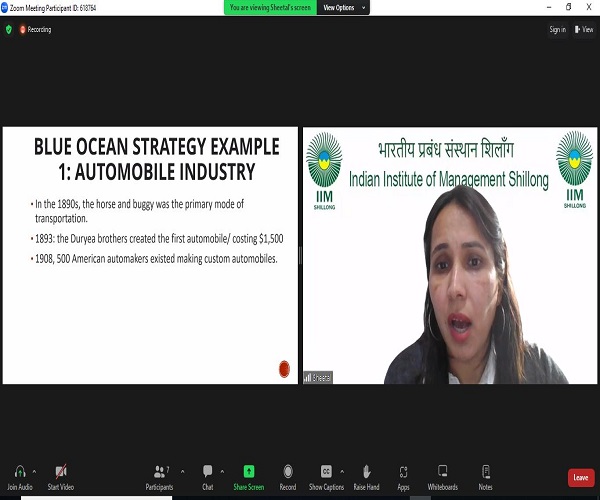The image size is (600, 500).
Task: Click the 'You are viewing Sheetal's screen' banner
Action: tap(271, 8)
